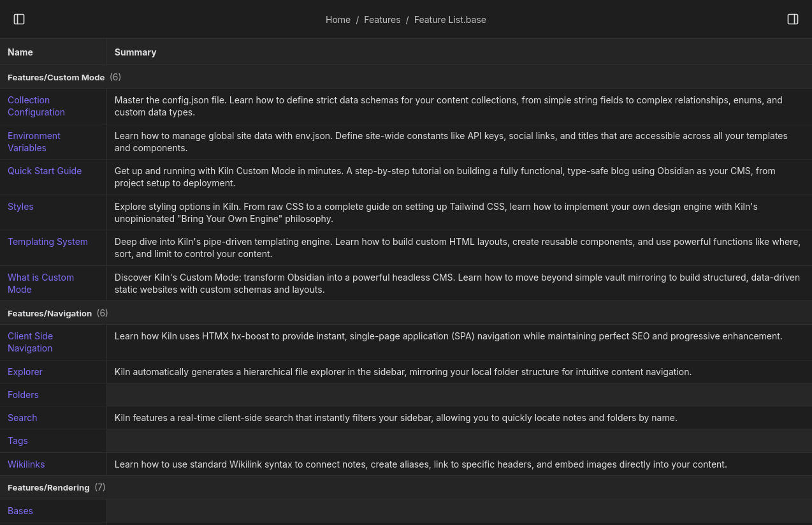812x525 pixels.
Task: Collapse the Features/Navigation group header
Action: (50, 313)
